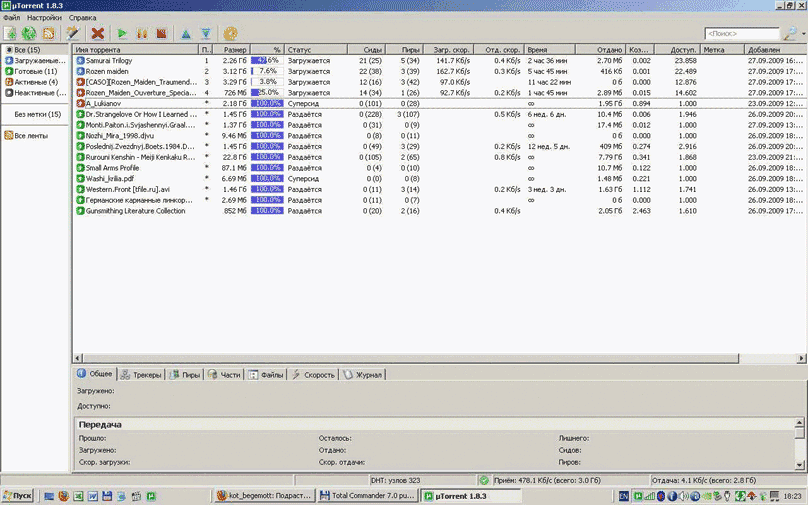Image resolution: width=808 pixels, height=505 pixels.
Task: Select Small Arms Profile torrent row
Action: tap(439, 167)
